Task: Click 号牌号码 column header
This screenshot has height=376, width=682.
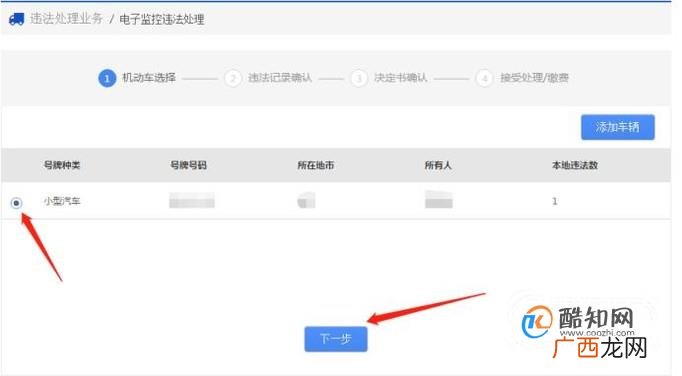Action: 188,165
